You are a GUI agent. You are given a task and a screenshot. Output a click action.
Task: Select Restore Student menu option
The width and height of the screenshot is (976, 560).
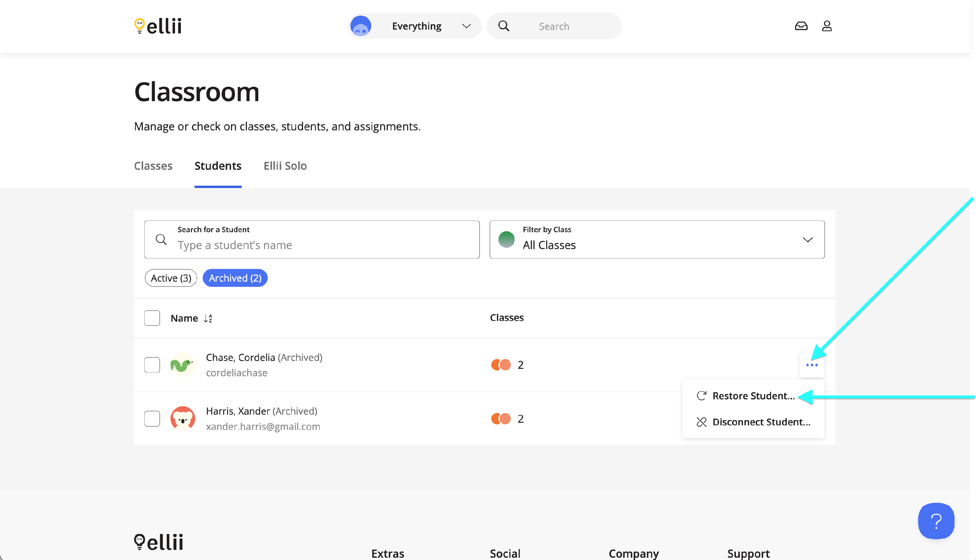click(752, 396)
